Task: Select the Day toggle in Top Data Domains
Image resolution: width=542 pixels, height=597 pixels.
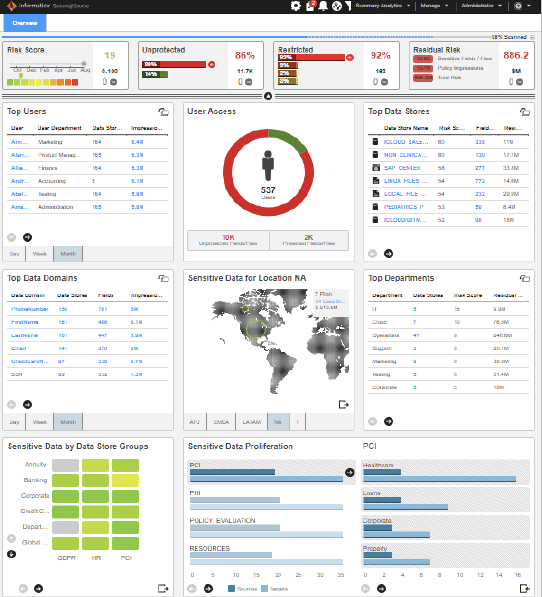Action: click(14, 422)
